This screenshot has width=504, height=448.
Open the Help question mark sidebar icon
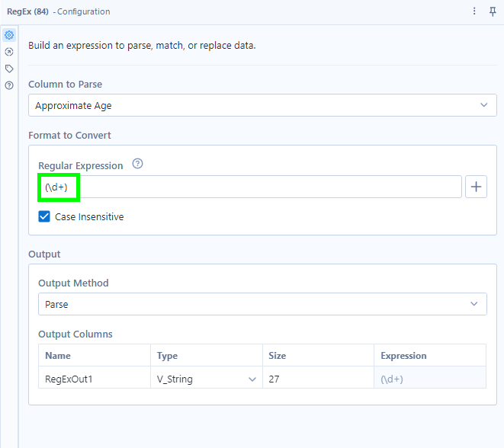pos(9,85)
